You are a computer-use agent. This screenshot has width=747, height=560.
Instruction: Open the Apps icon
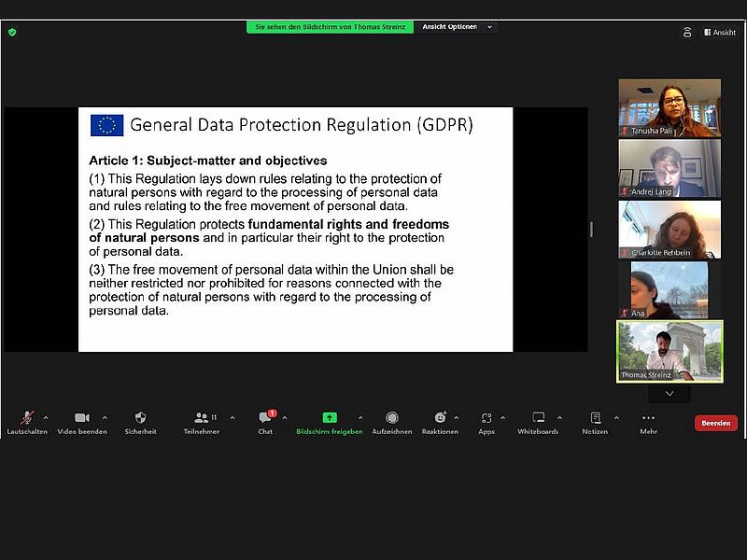pyautogui.click(x=486, y=419)
